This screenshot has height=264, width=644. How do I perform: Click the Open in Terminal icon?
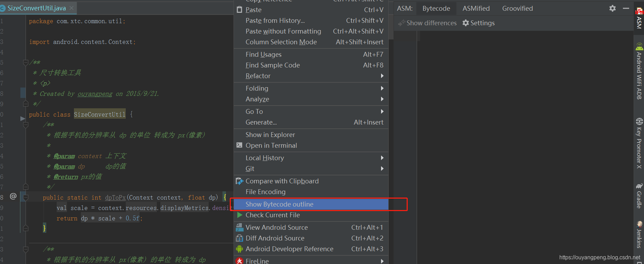(x=239, y=145)
